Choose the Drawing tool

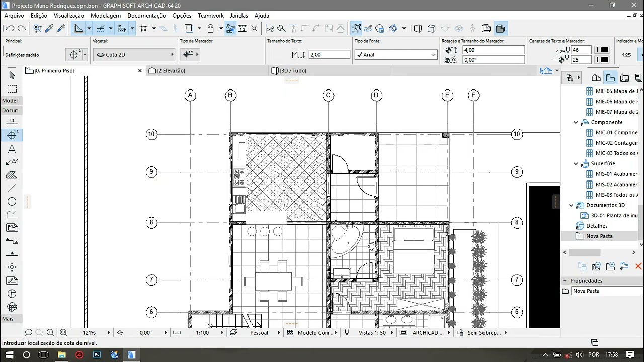tap(12, 228)
